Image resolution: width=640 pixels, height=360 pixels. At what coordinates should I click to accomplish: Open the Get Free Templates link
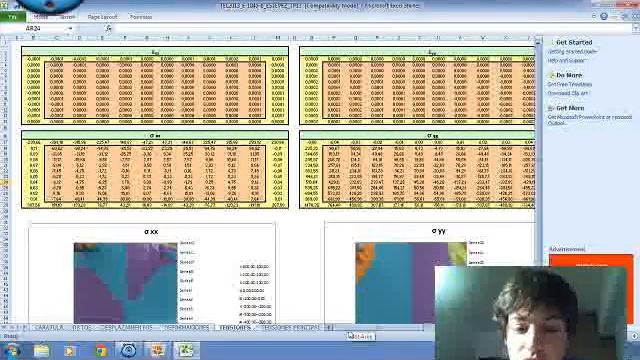(x=569, y=84)
